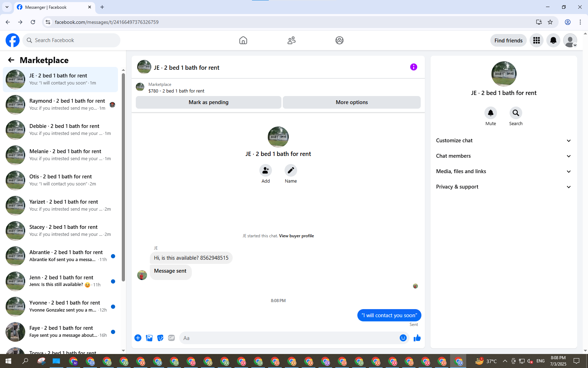Open Windows Start menu
Viewport: 588px width, 368px height.
[x=8, y=361]
